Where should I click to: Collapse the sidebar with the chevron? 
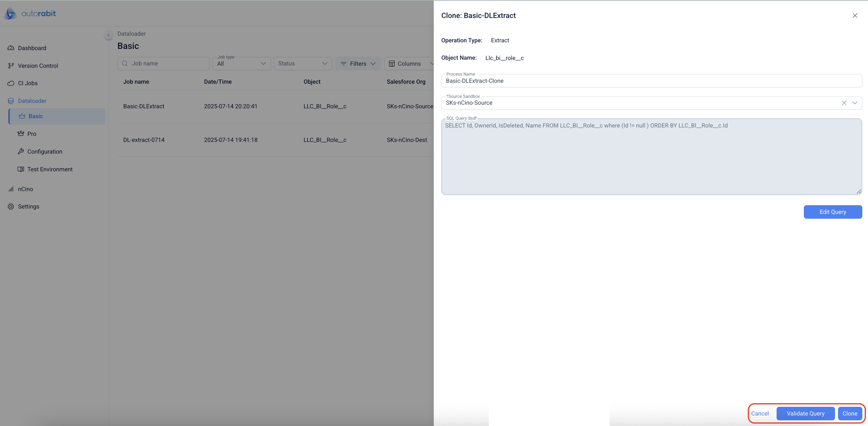click(x=108, y=35)
